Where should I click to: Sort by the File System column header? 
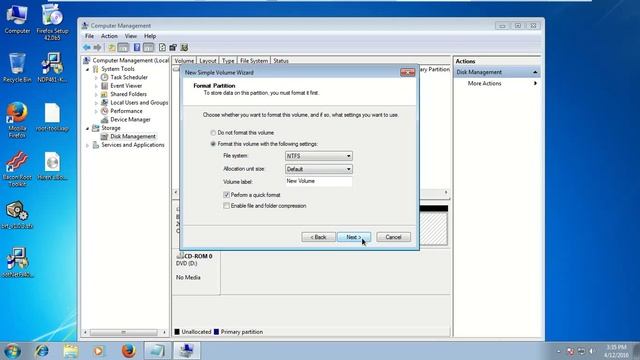tap(254, 60)
